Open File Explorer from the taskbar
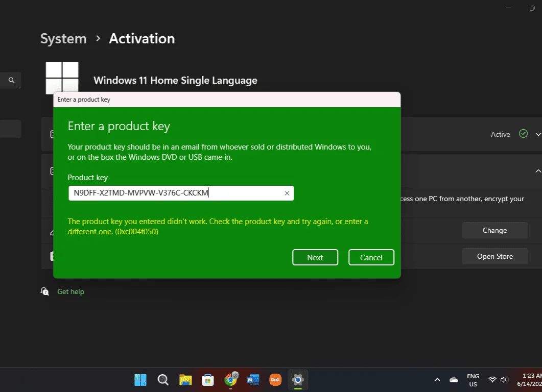Screen dimensions: 542x392 pos(185,380)
